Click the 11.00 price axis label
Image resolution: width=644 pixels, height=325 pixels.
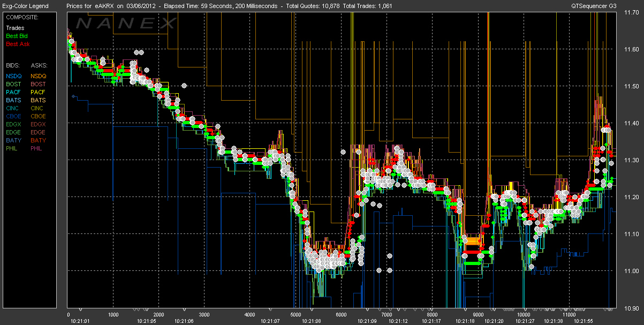coord(632,271)
